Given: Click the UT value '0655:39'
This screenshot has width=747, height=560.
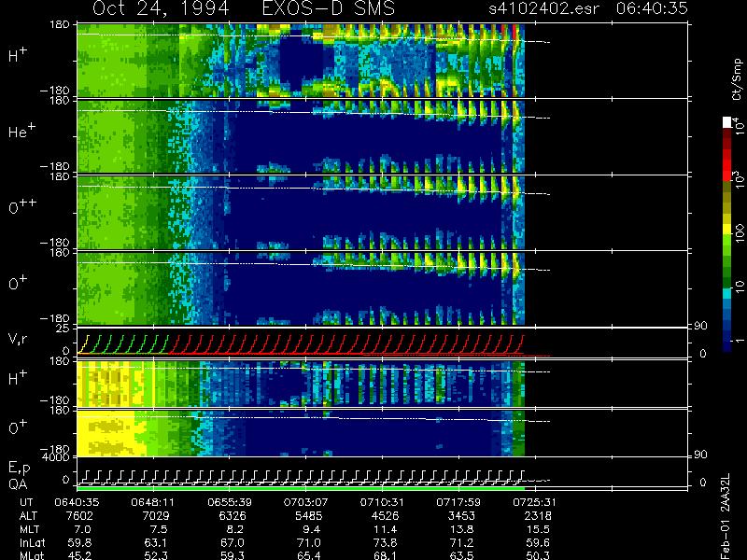Looking at the screenshot, I should coord(229,502).
